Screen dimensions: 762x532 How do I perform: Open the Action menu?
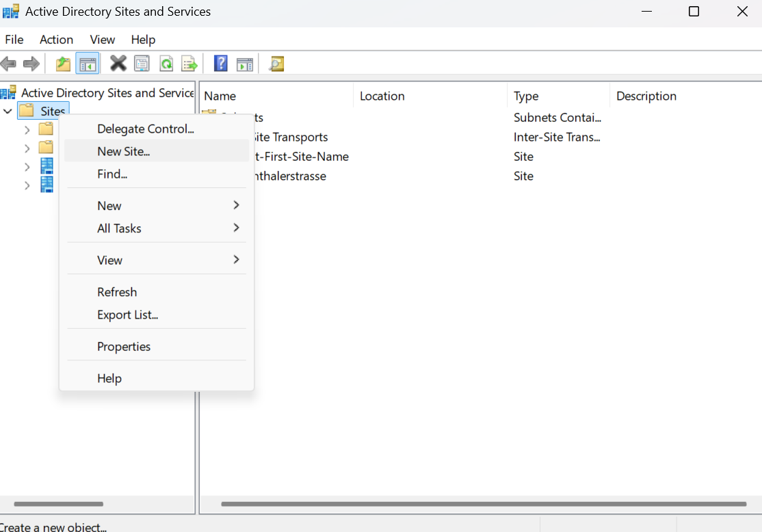click(56, 40)
